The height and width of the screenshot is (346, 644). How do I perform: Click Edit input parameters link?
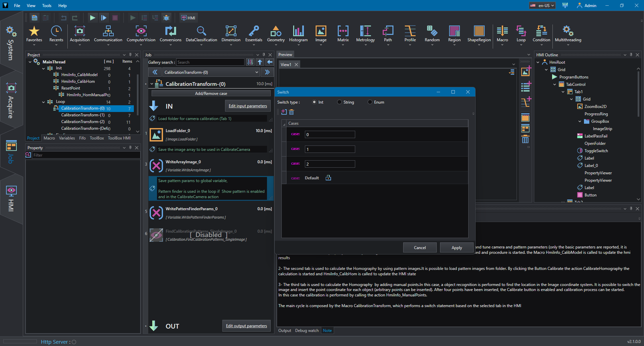pos(248,106)
